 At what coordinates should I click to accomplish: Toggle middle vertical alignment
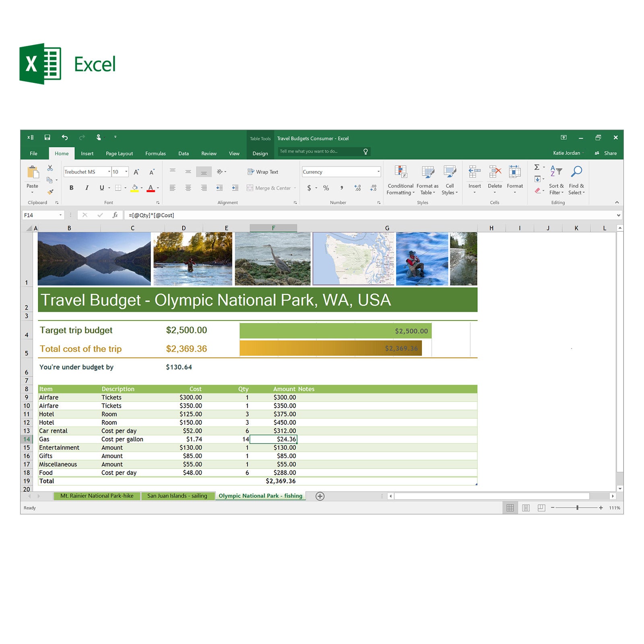(x=188, y=172)
